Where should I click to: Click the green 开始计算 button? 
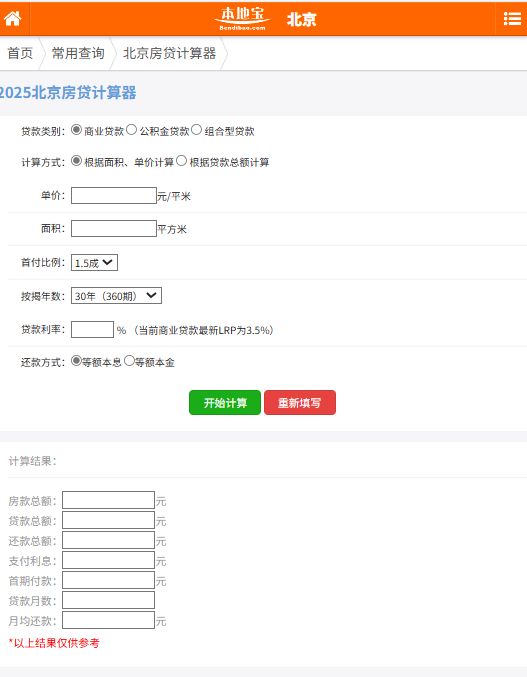click(225, 402)
